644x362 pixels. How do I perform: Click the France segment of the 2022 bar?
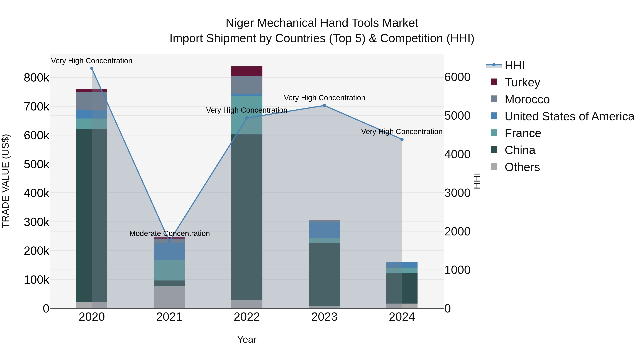pyautogui.click(x=247, y=115)
